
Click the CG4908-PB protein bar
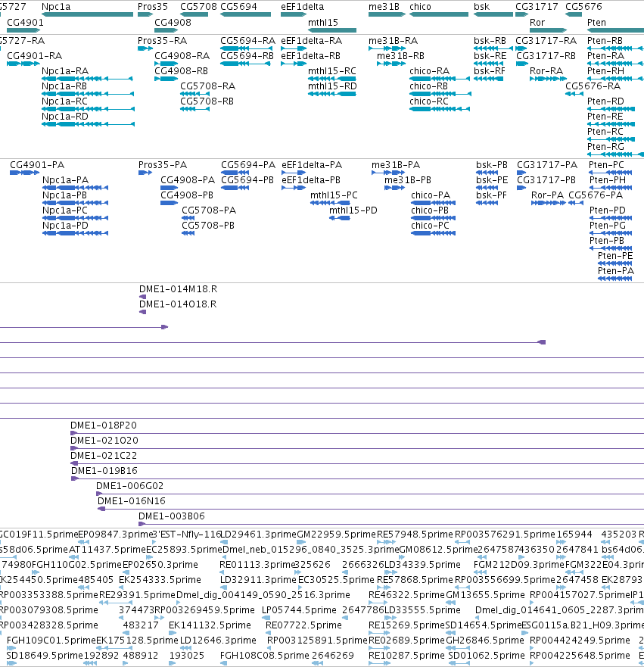click(x=169, y=203)
